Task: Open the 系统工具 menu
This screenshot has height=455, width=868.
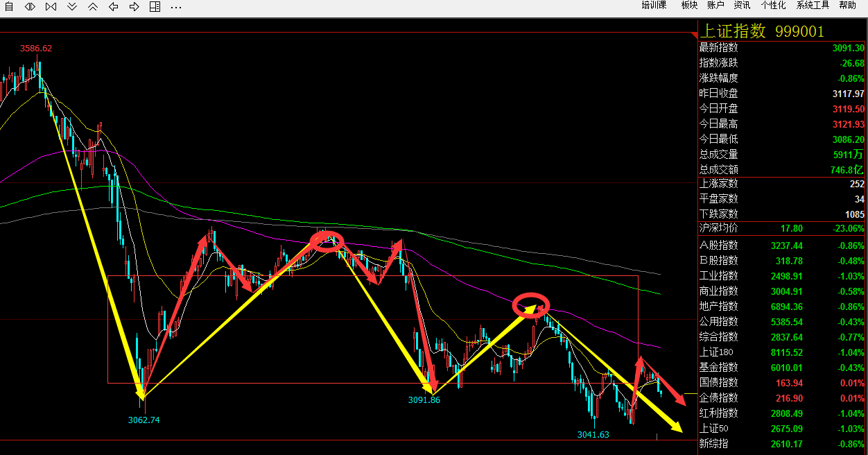Action: [x=813, y=6]
